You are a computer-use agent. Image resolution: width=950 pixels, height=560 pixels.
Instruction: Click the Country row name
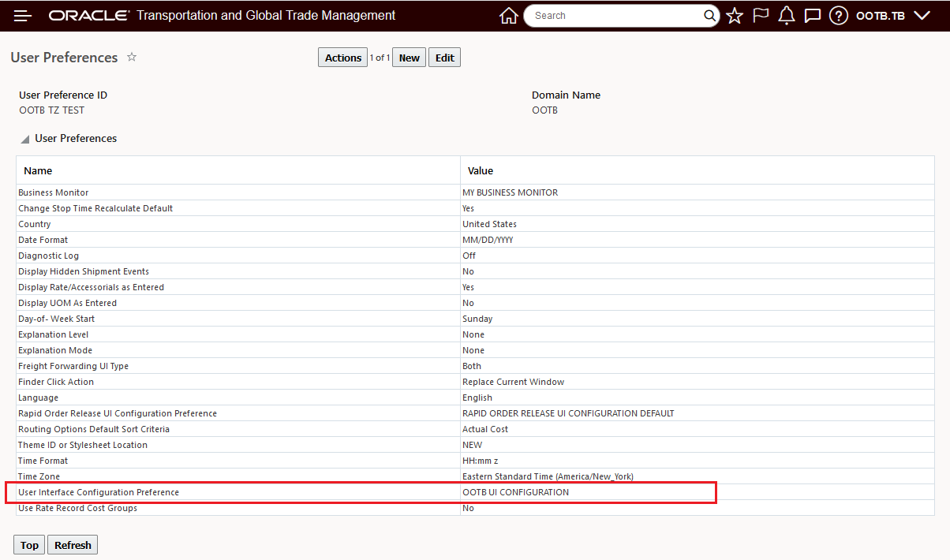coord(35,224)
